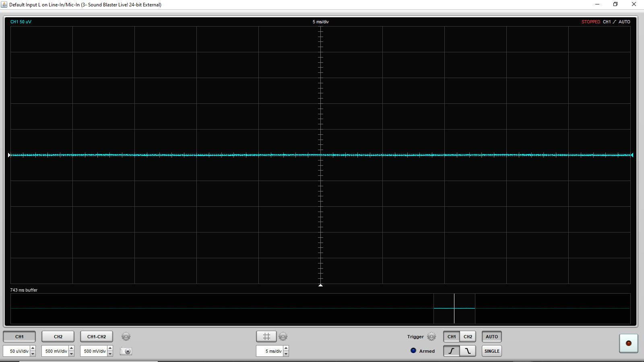Click the application icon in title bar

[4, 4]
